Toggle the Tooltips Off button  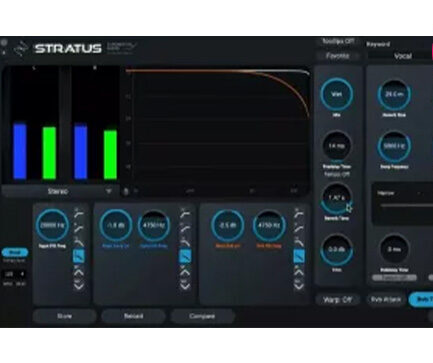pos(337,41)
